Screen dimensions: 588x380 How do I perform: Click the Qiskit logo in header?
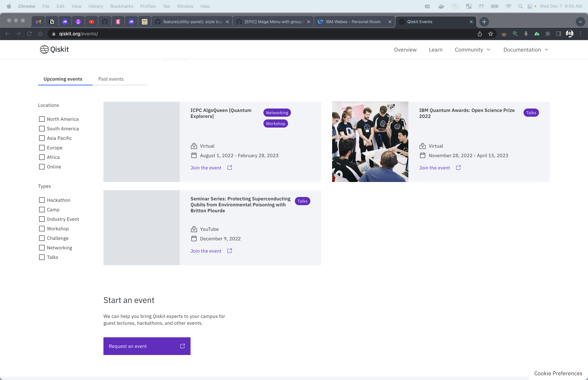54,49
